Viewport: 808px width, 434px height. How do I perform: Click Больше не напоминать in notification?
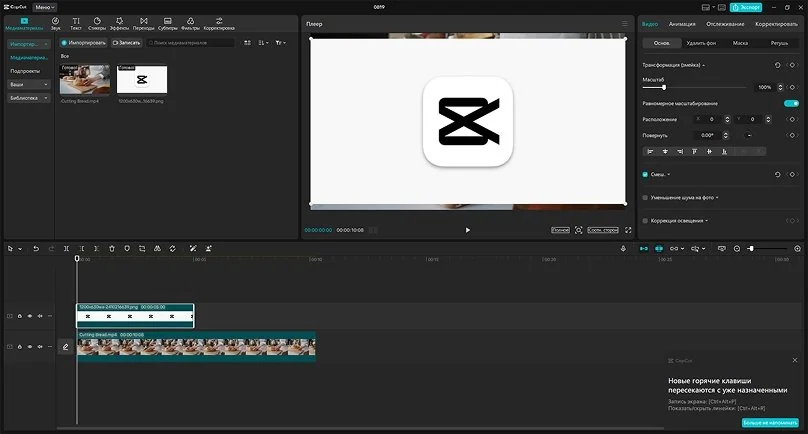pyautogui.click(x=770, y=423)
